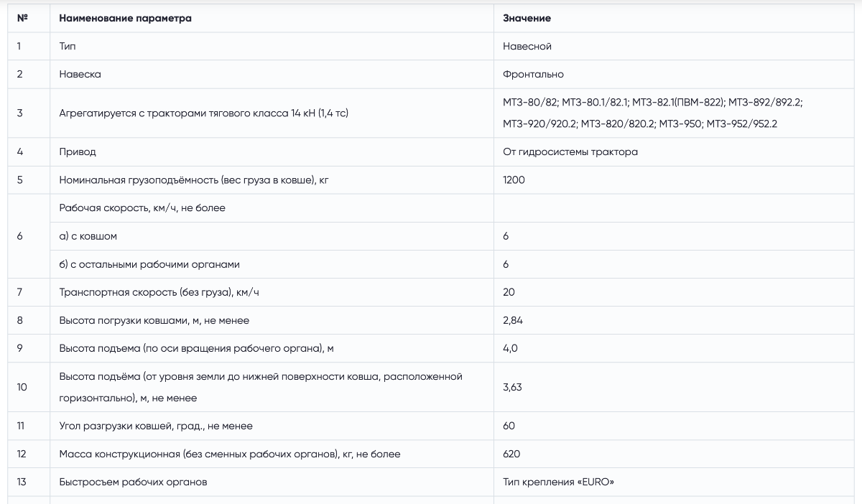Select the 4,0 lifting height value
This screenshot has height=504, width=862.
click(510, 348)
